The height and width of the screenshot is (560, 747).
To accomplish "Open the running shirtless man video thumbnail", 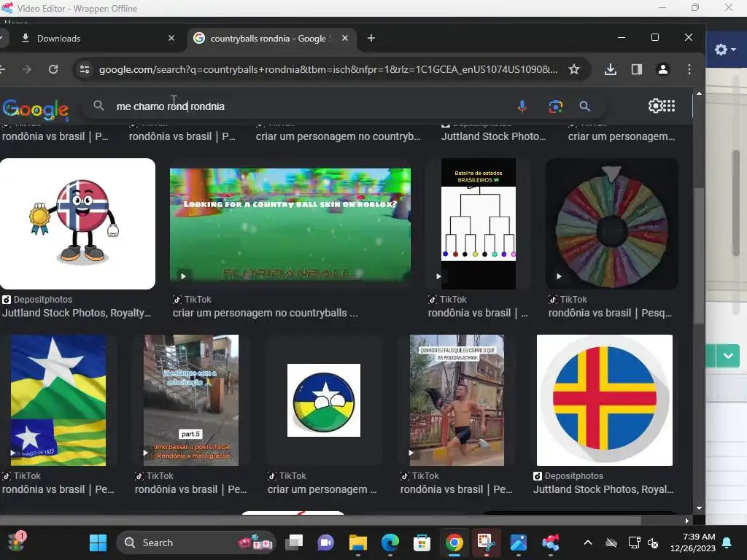I will tap(457, 400).
